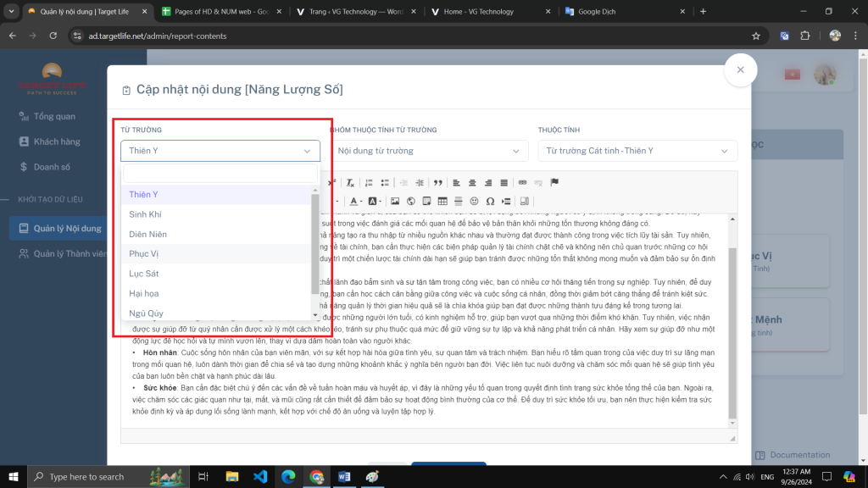Click the increase indent toolbar icon
The width and height of the screenshot is (868, 488).
[x=420, y=183]
